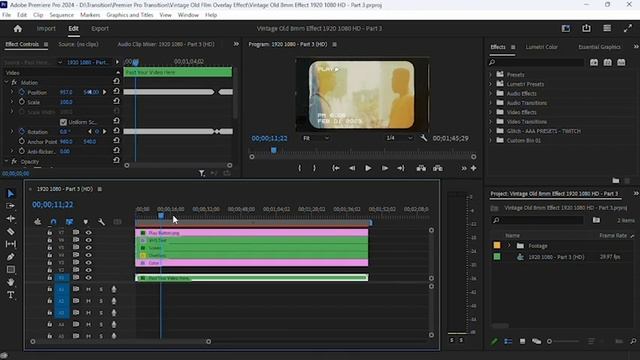Expand the Video Effects folder
Viewport: 640px width, 360px height.
tap(491, 112)
